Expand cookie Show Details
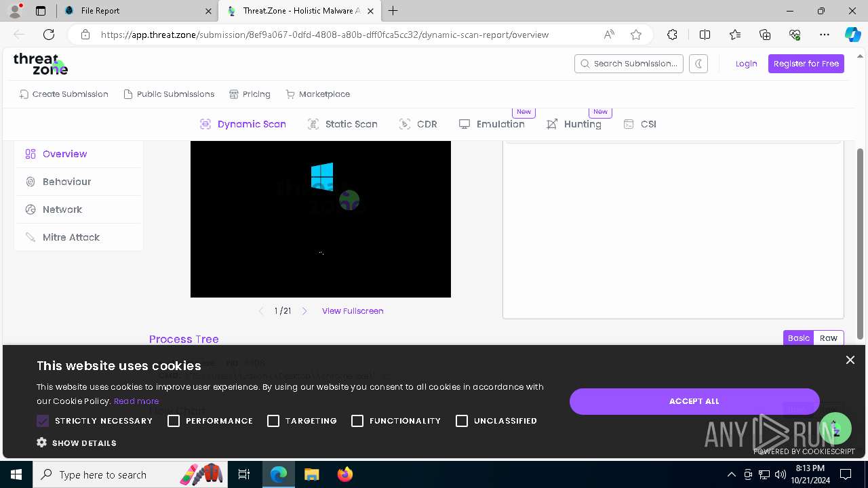 point(77,443)
